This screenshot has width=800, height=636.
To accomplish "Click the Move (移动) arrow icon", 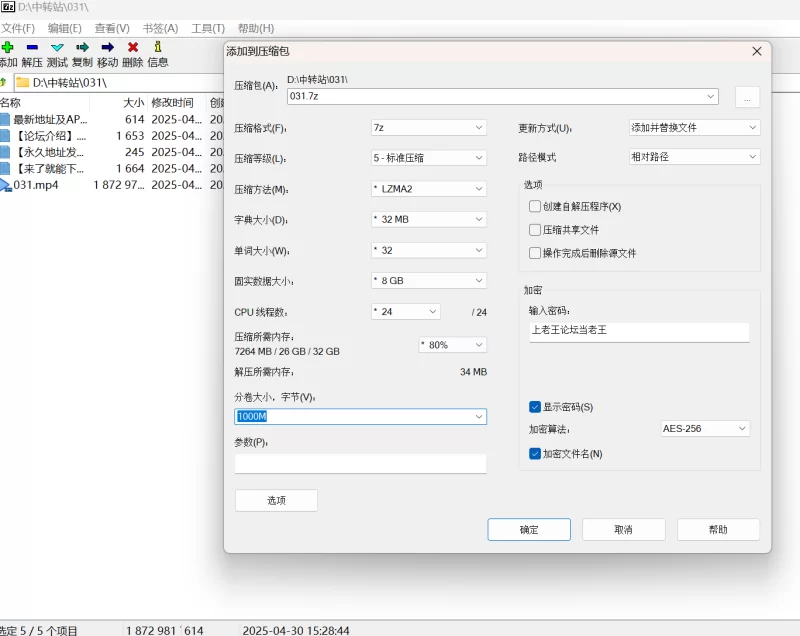I will pos(107,47).
